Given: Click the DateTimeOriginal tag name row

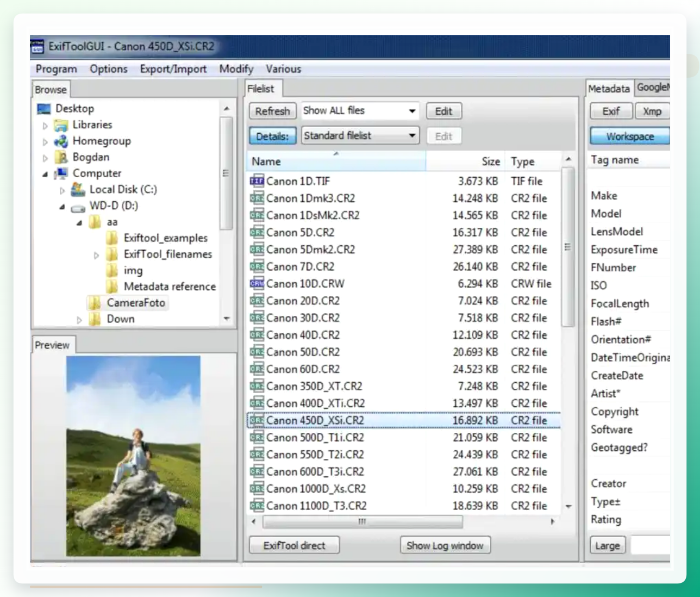Looking at the screenshot, I should [x=629, y=357].
